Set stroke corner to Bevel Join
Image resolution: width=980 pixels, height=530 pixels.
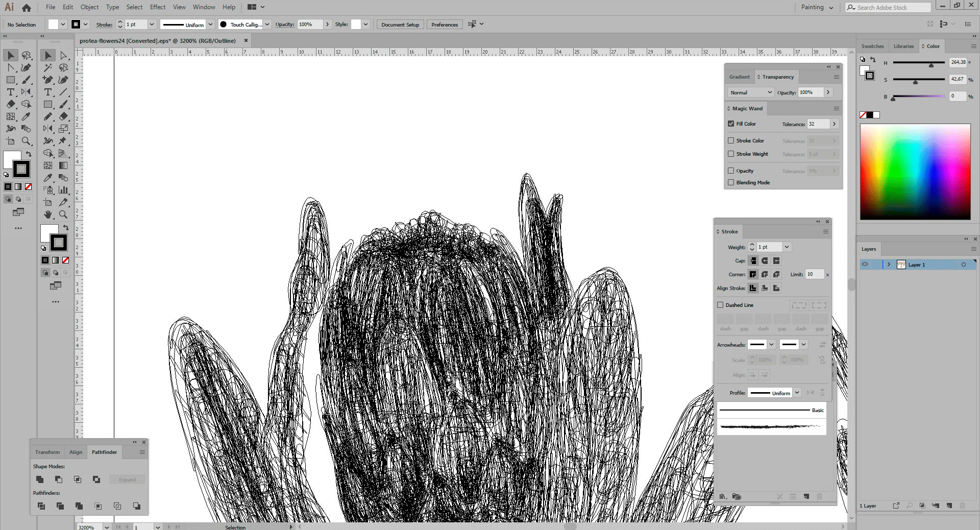coord(776,275)
